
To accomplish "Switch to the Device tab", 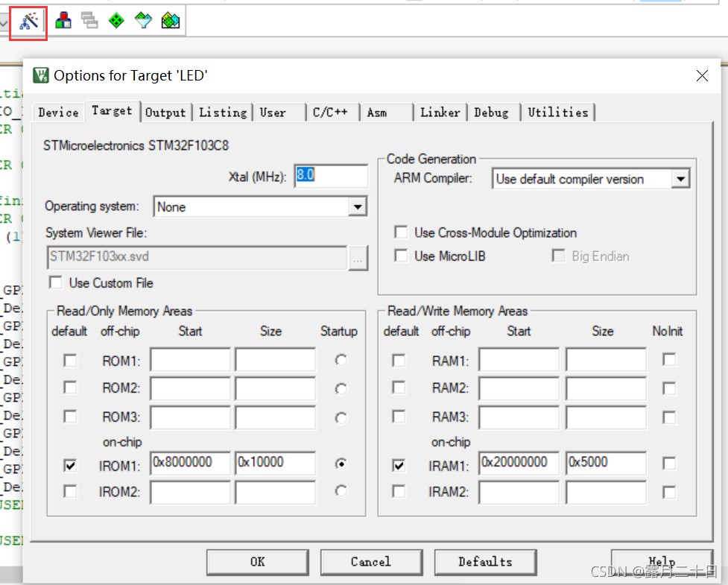I will coord(59,113).
